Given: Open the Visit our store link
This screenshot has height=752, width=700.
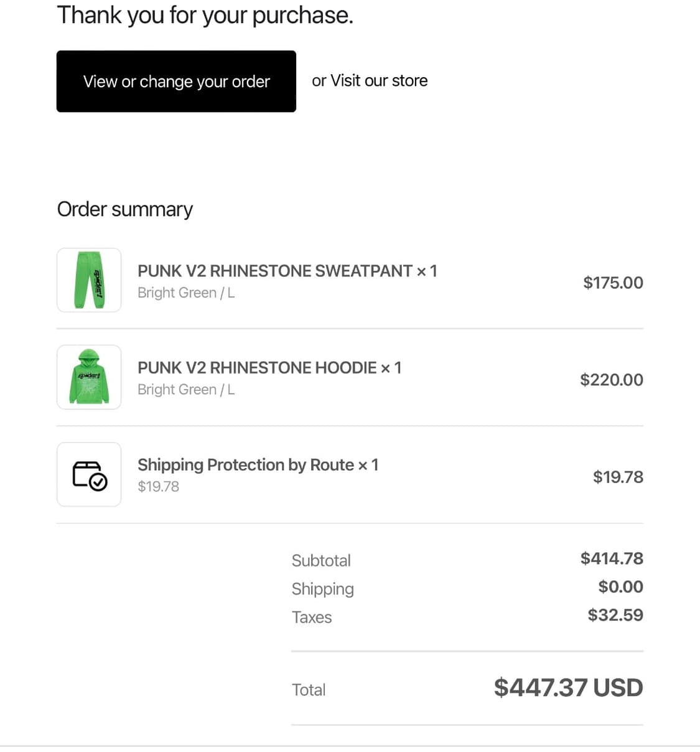Looking at the screenshot, I should pos(379,81).
